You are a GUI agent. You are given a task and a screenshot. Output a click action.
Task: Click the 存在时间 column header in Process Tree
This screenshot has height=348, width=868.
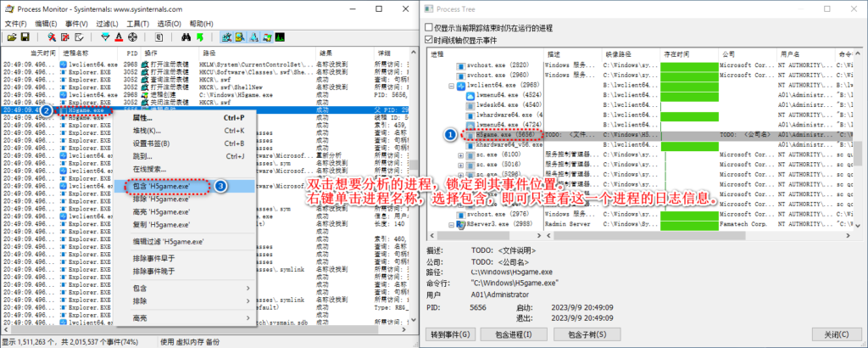(x=689, y=55)
